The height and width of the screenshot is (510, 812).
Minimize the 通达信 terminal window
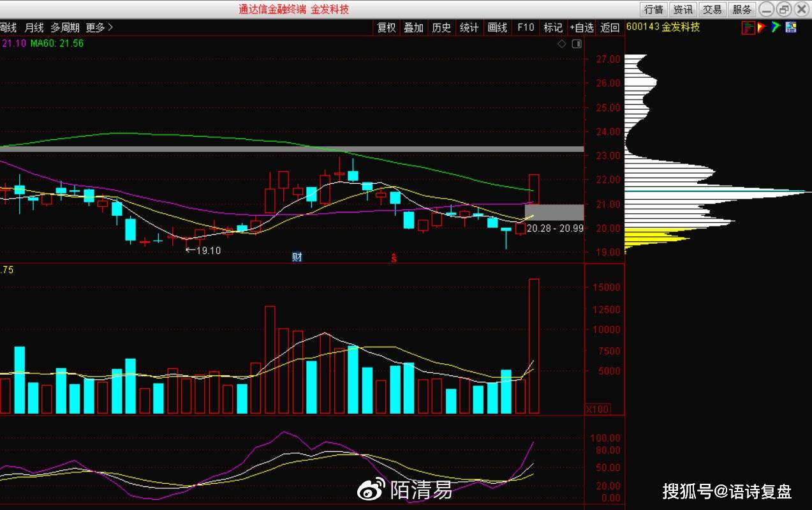(766, 10)
